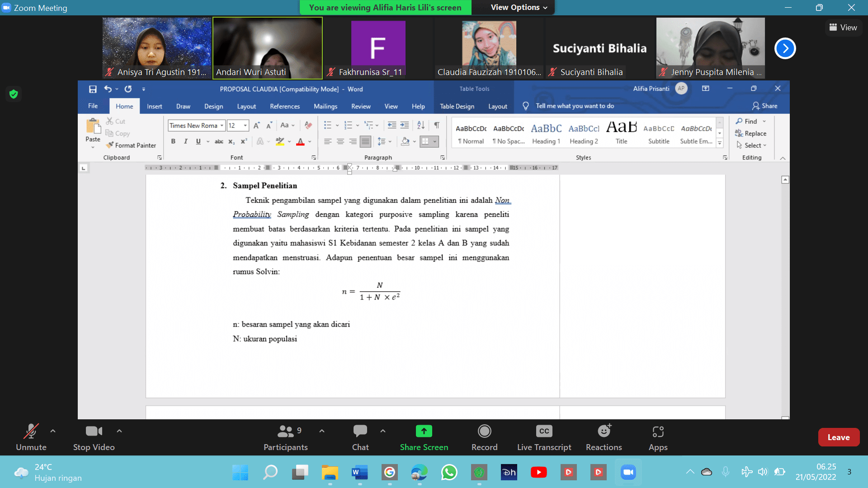
Task: Expand the Styles gallery more arrow
Action: click(720, 143)
